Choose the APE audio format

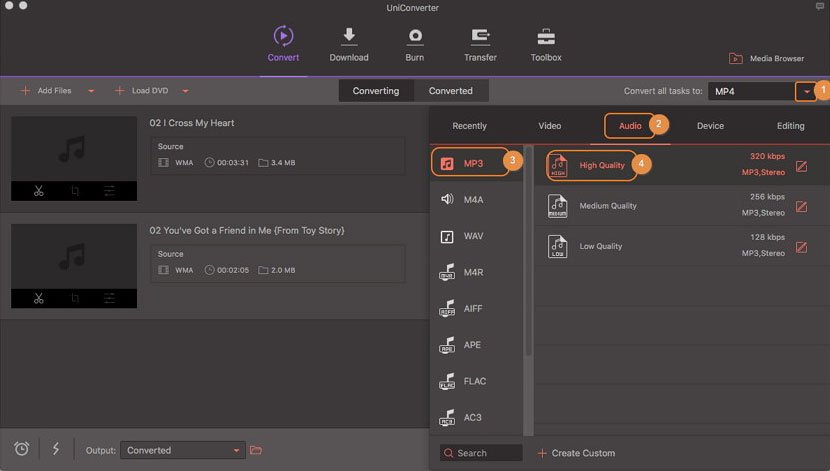tap(476, 345)
